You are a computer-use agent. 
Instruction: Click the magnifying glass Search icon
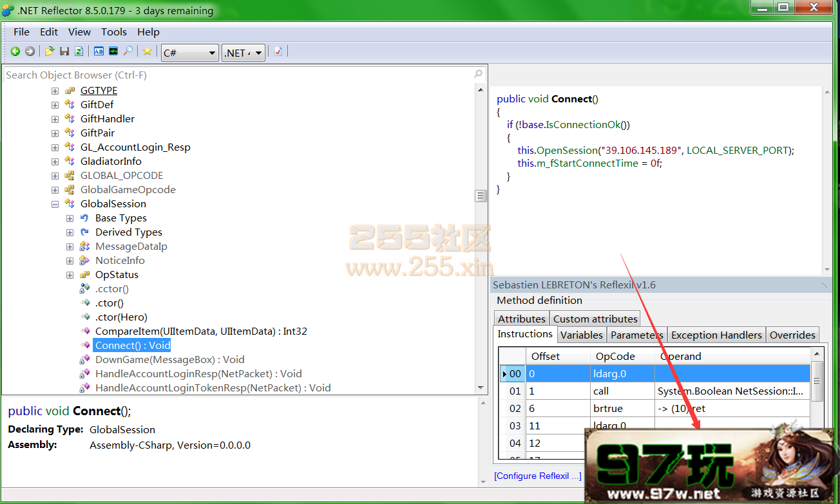(128, 51)
